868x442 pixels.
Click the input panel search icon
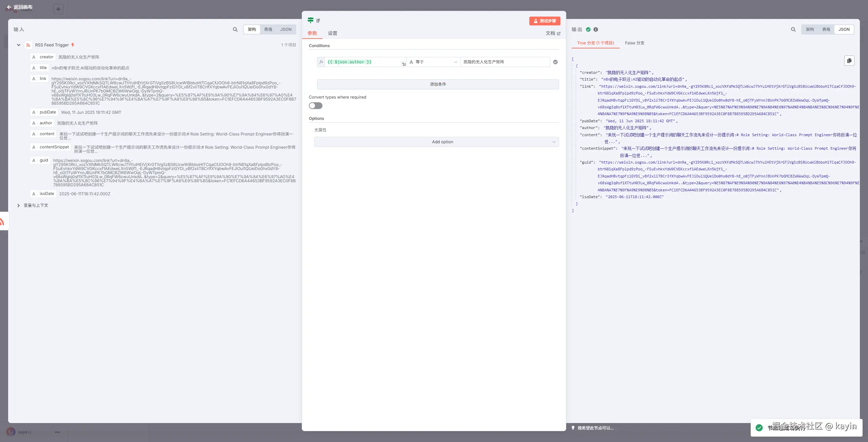tap(235, 29)
